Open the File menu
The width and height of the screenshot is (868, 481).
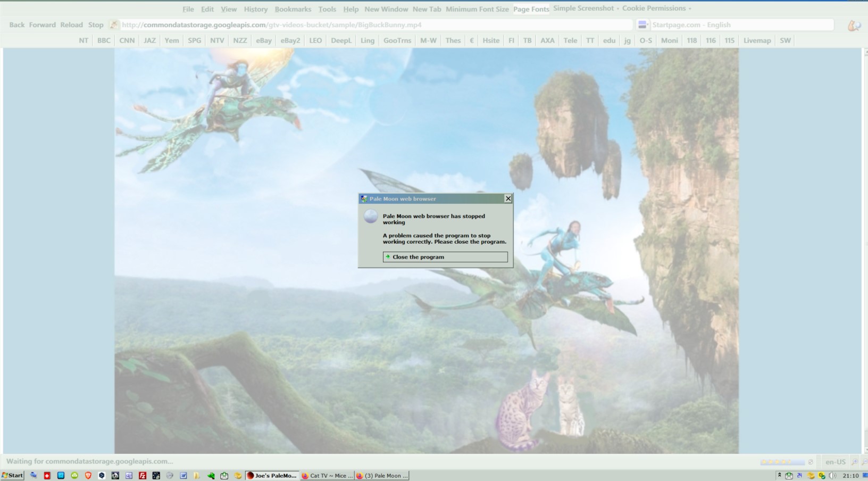(188, 9)
